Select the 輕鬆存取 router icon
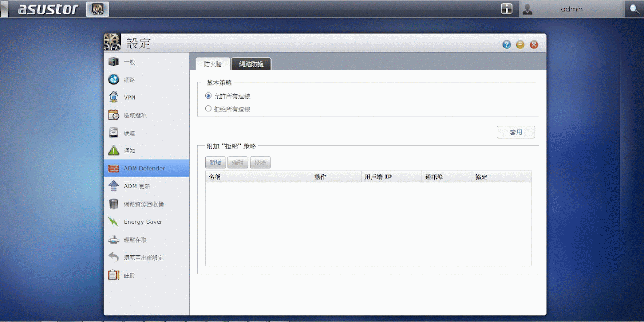 tap(114, 239)
